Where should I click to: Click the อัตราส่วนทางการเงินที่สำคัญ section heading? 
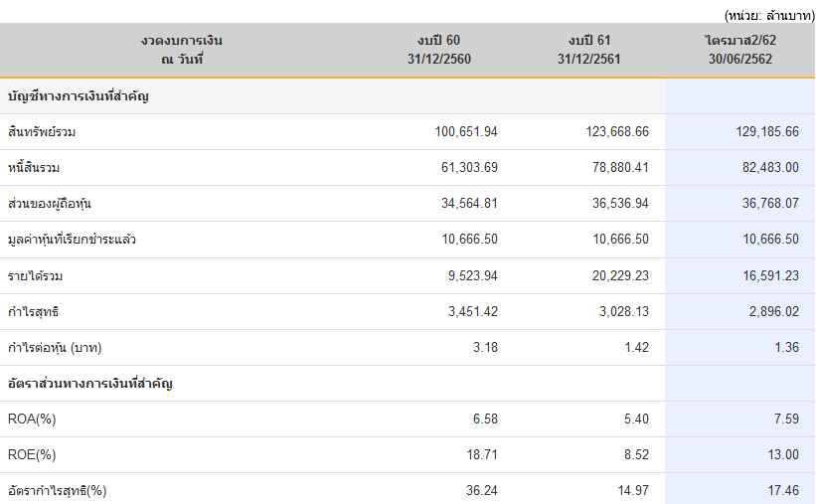coord(90,383)
